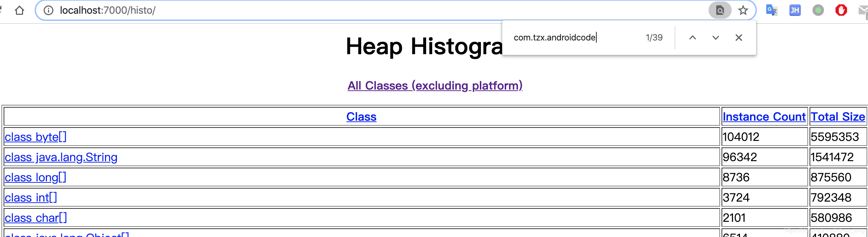Click instance count 2101 cell
Screen dimensions: 868x237
[764, 218]
